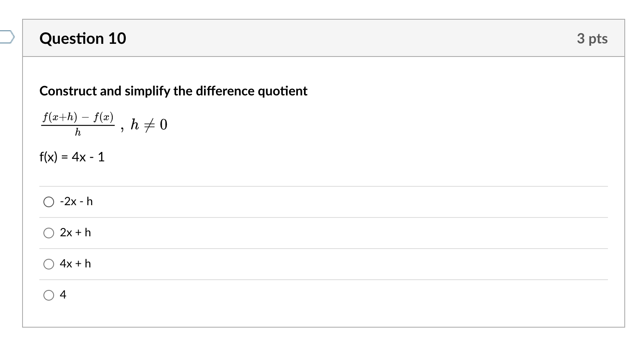Click the f(x) = 4x - 1 text

pyautogui.click(x=72, y=157)
